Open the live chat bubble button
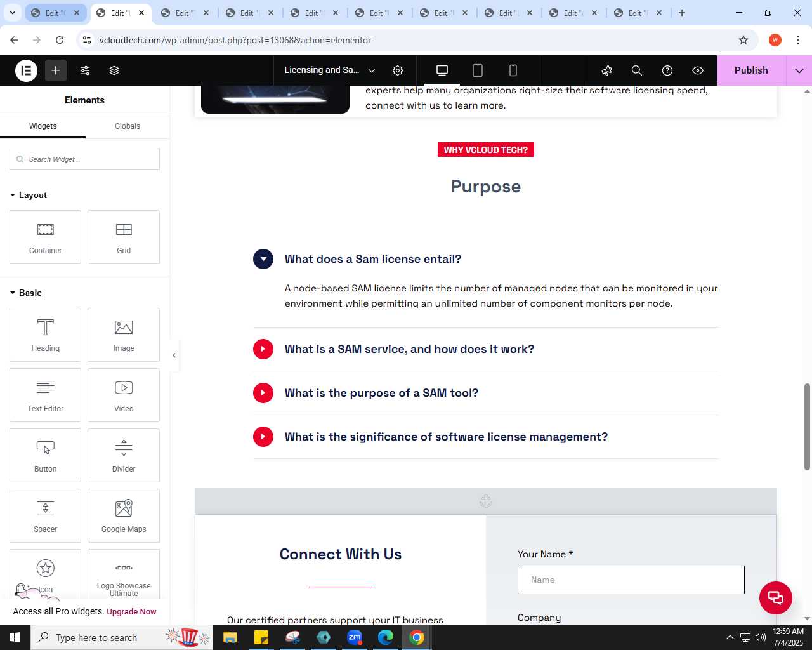Screen dimensions: 812x650 click(776, 597)
